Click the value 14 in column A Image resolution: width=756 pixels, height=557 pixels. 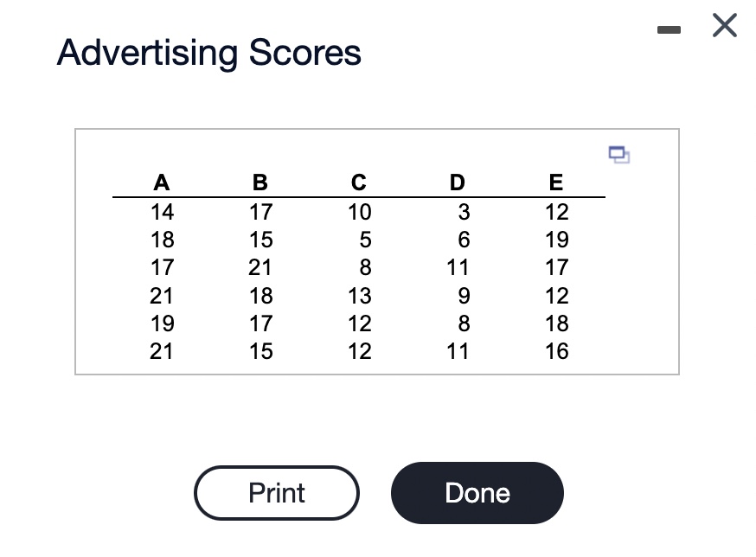(163, 212)
